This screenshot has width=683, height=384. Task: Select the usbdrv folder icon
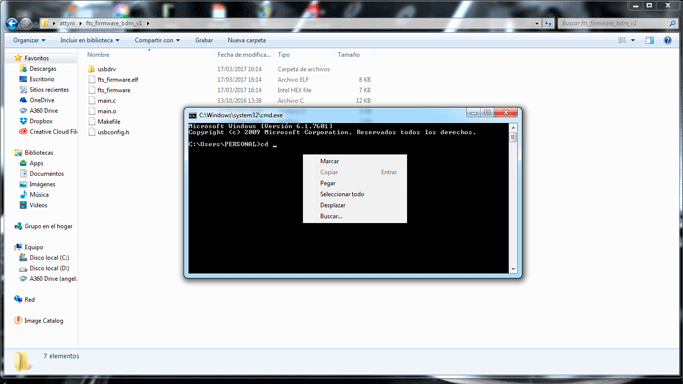click(91, 69)
